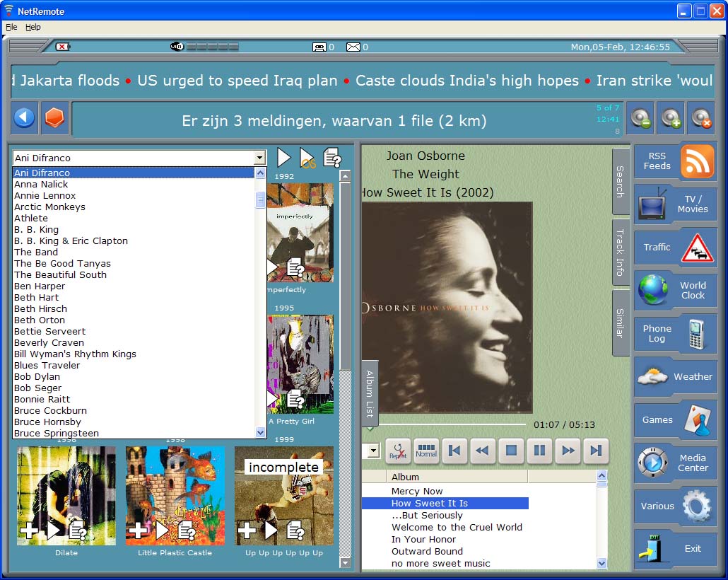Viewport: 728px width, 580px height.
Task: Open the Little Plastic Castle album cover
Action: click(x=175, y=495)
